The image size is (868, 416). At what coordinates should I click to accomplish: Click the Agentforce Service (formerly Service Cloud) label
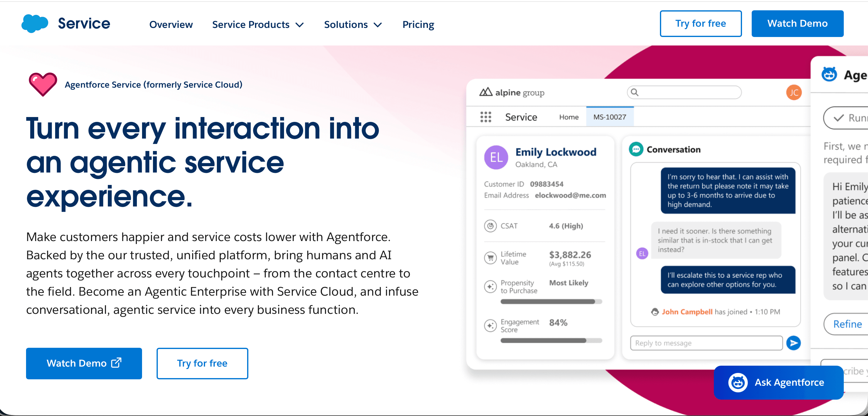coord(153,84)
